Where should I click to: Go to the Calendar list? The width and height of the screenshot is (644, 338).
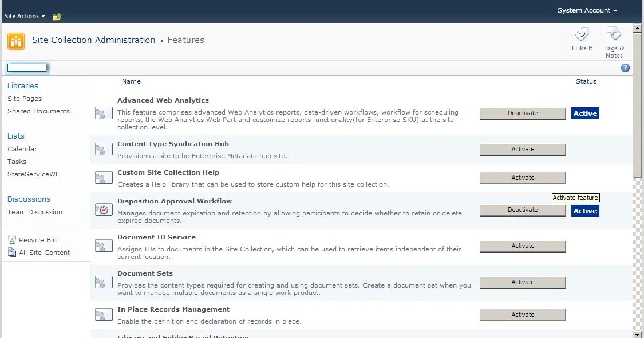tap(22, 149)
